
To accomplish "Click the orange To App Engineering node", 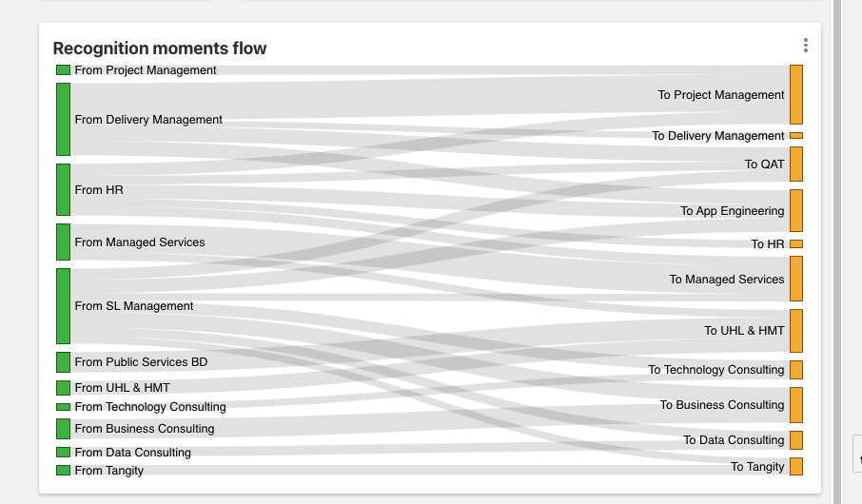I will pyautogui.click(x=796, y=210).
